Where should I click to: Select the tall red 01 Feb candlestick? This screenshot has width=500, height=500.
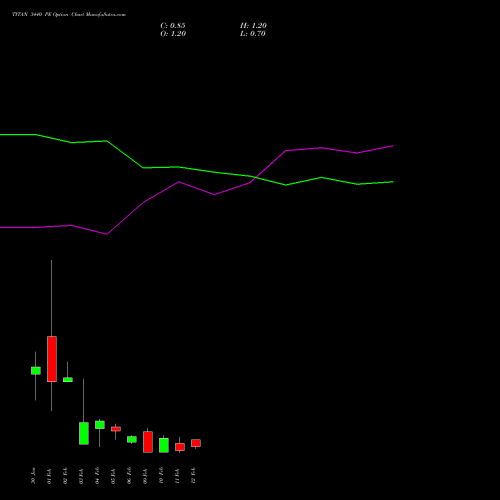tap(52, 359)
